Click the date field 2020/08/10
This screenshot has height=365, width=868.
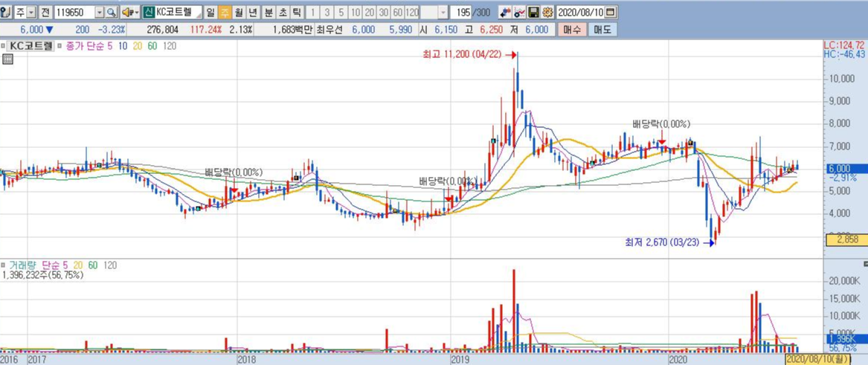click(581, 12)
